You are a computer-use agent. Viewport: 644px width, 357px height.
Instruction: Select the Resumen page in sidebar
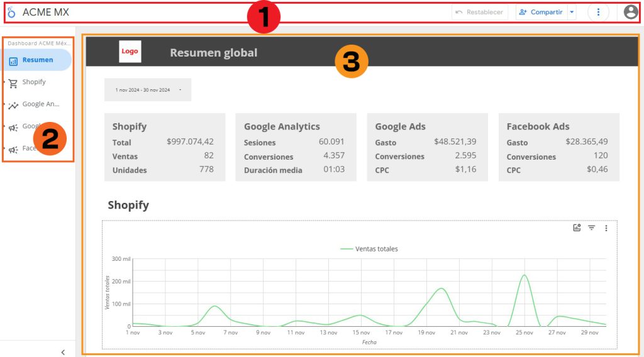tap(36, 60)
